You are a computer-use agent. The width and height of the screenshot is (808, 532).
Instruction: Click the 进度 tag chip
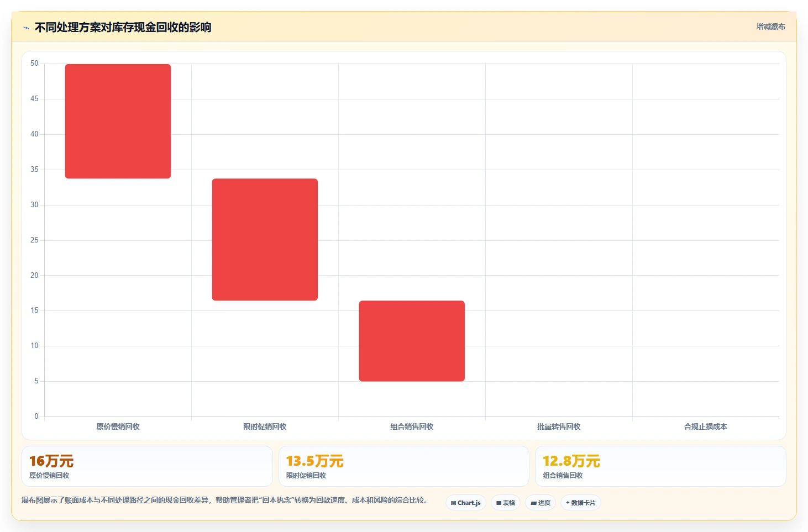coord(541,503)
